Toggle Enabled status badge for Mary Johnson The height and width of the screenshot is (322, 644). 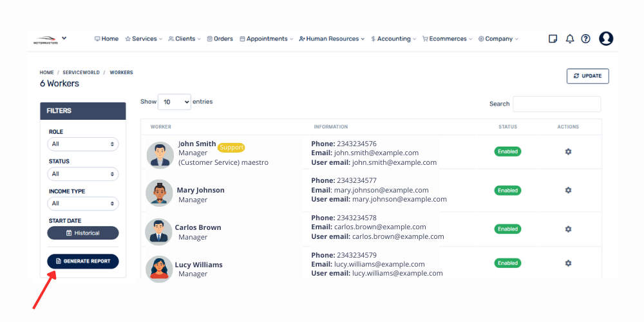(x=507, y=191)
